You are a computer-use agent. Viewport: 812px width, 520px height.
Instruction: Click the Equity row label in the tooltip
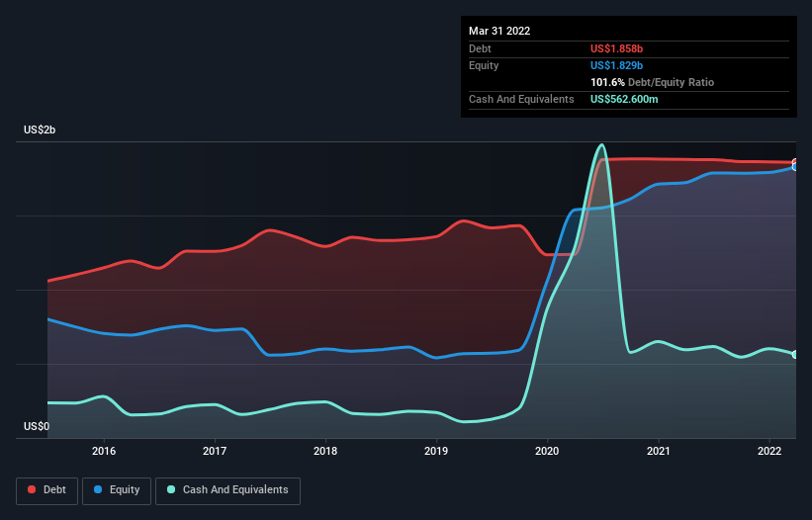(x=484, y=65)
